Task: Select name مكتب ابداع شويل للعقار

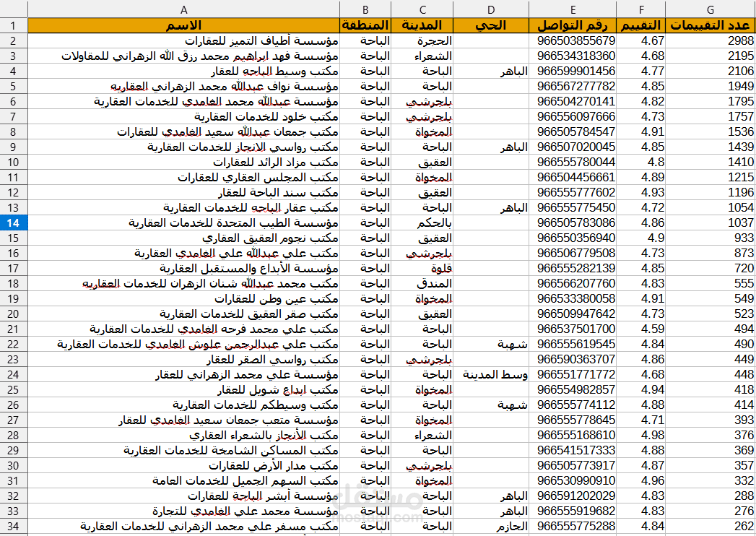Action: (183, 390)
